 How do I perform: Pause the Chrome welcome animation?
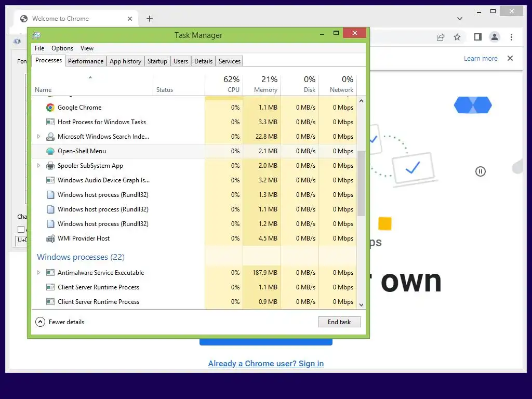481,171
